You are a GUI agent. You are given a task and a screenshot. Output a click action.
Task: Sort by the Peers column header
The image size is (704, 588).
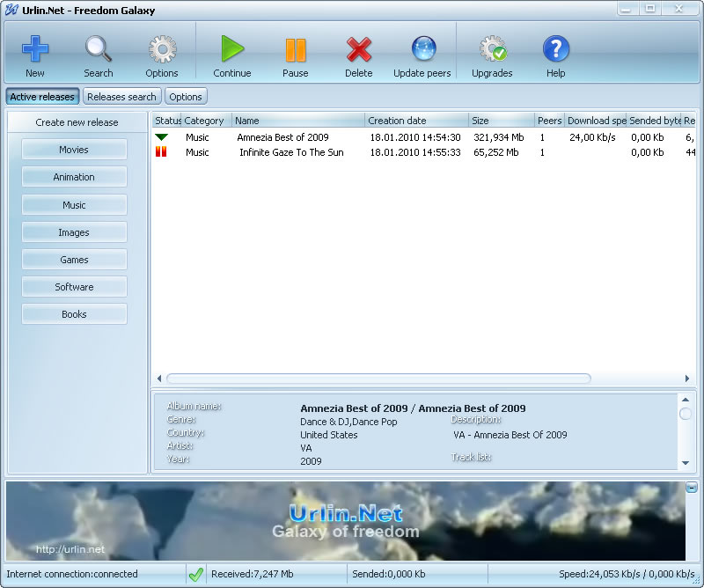[549, 121]
